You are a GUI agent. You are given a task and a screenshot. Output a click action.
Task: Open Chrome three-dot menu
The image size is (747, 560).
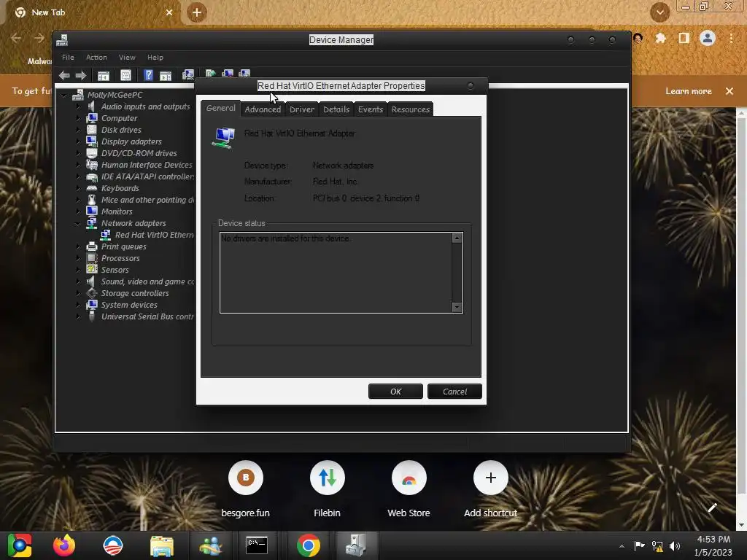731,38
